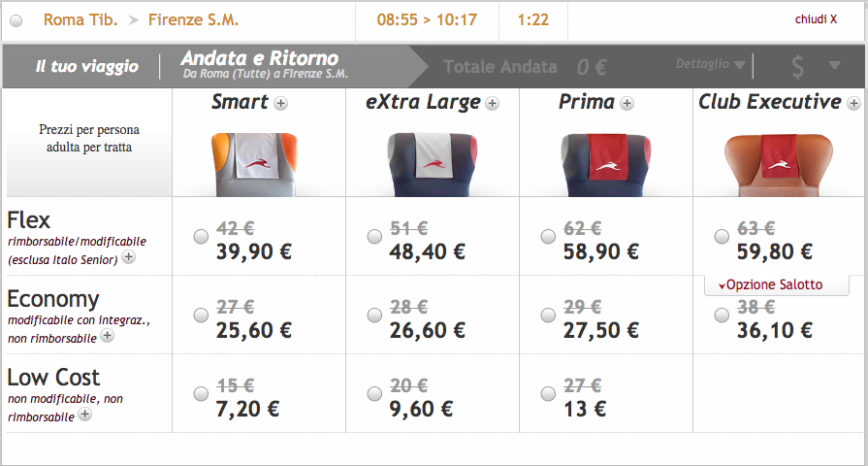The width and height of the screenshot is (868, 466).
Task: Click the dollar sign price icon
Action: pos(797,66)
